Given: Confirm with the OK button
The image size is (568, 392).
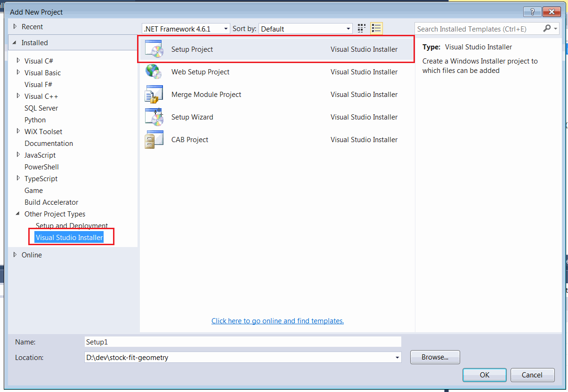Looking at the screenshot, I should pyautogui.click(x=485, y=375).
